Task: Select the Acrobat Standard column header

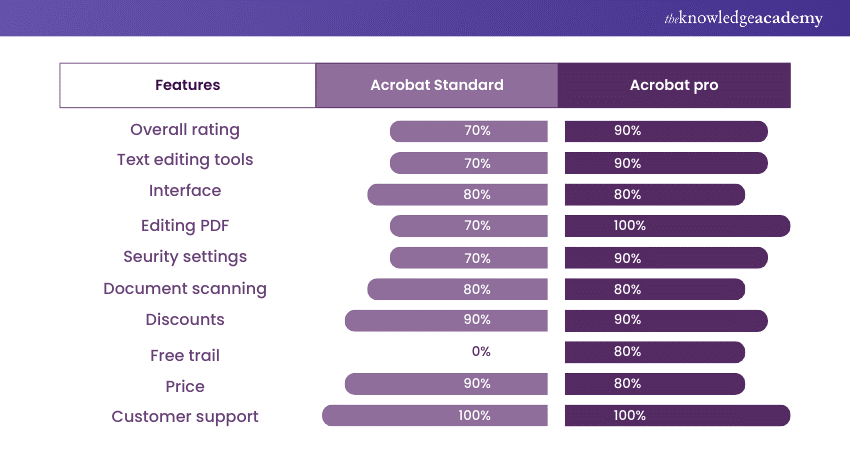Action: tap(436, 85)
